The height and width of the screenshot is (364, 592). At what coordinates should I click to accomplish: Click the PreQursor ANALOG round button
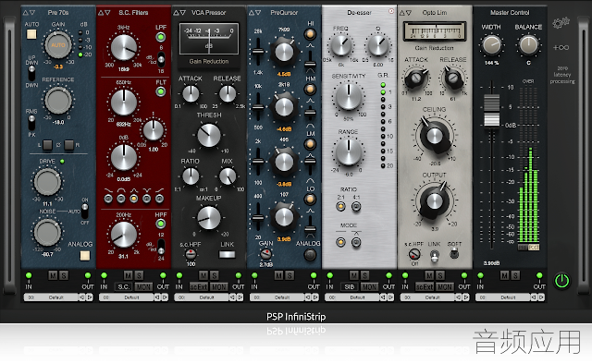click(x=310, y=255)
